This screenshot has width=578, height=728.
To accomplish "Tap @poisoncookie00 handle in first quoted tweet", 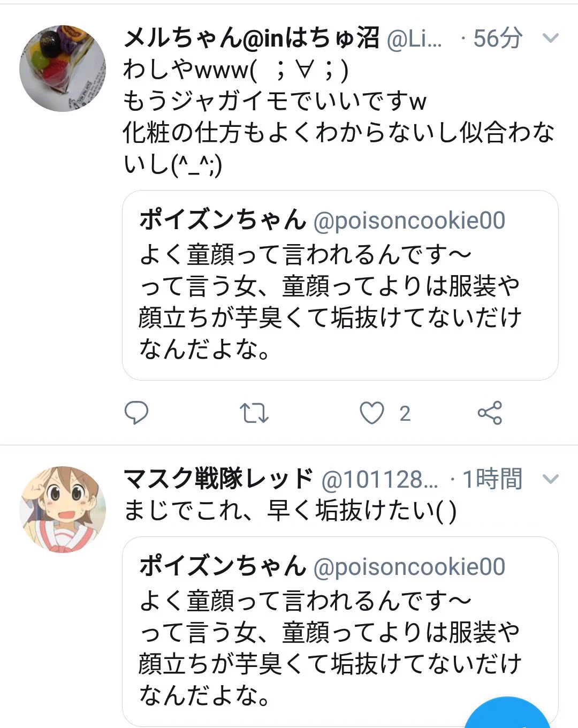I will [409, 221].
